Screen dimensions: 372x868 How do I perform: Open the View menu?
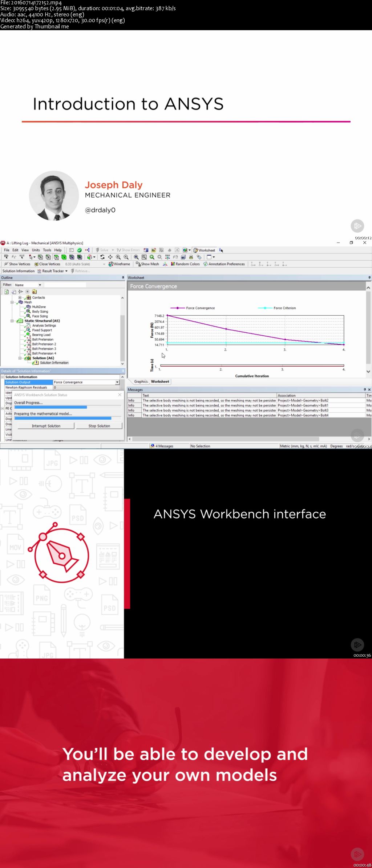(25, 250)
